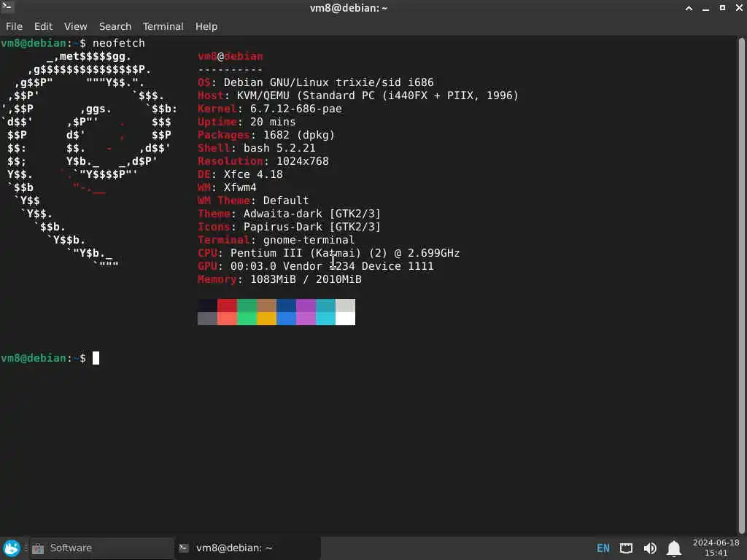This screenshot has height=560, width=747.
Task: Click the 2024-06-18 15:41 clock
Action: tap(716, 548)
